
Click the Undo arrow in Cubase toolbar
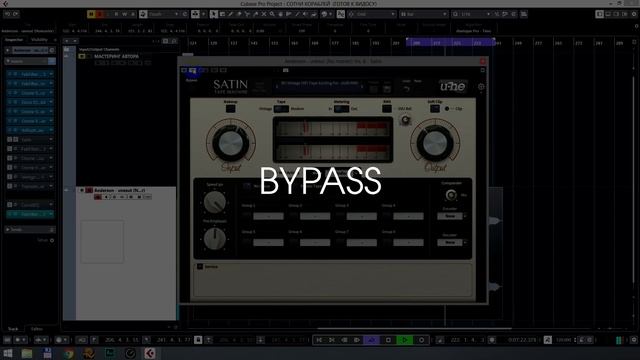point(7,14)
